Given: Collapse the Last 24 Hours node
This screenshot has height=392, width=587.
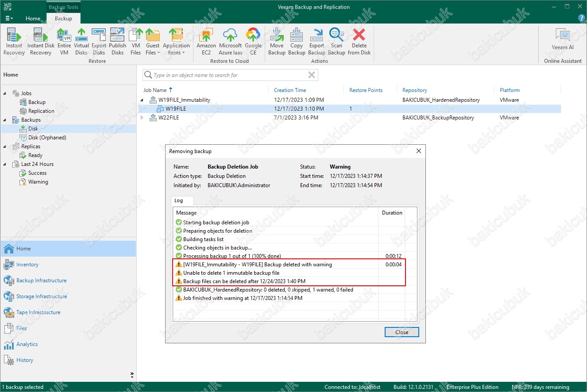Looking at the screenshot, I should [x=5, y=164].
